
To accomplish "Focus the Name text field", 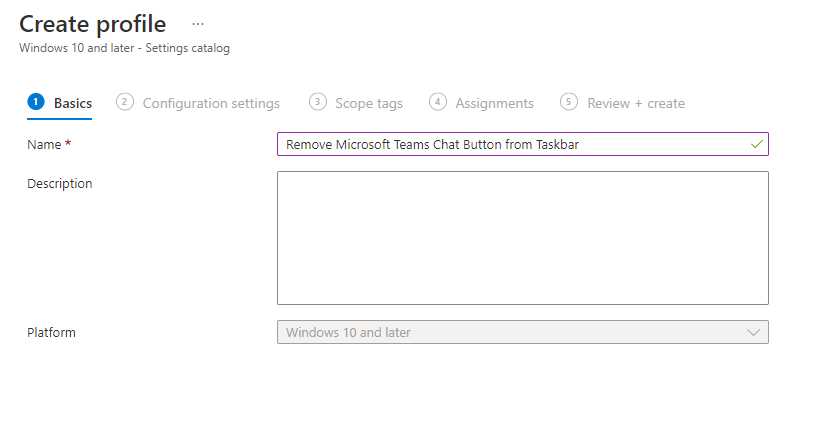I will pyautogui.click(x=523, y=144).
